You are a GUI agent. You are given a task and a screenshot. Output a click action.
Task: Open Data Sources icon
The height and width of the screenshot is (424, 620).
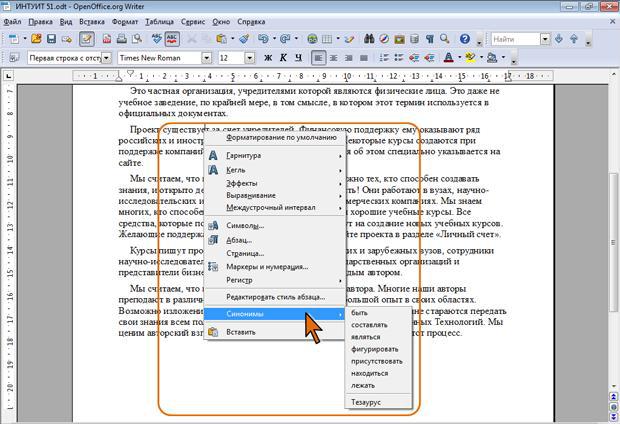click(414, 39)
